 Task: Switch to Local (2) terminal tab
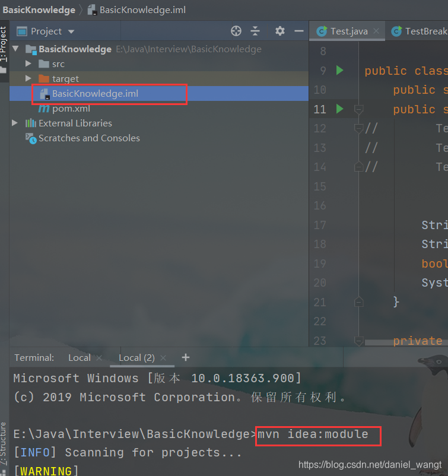coord(136,358)
